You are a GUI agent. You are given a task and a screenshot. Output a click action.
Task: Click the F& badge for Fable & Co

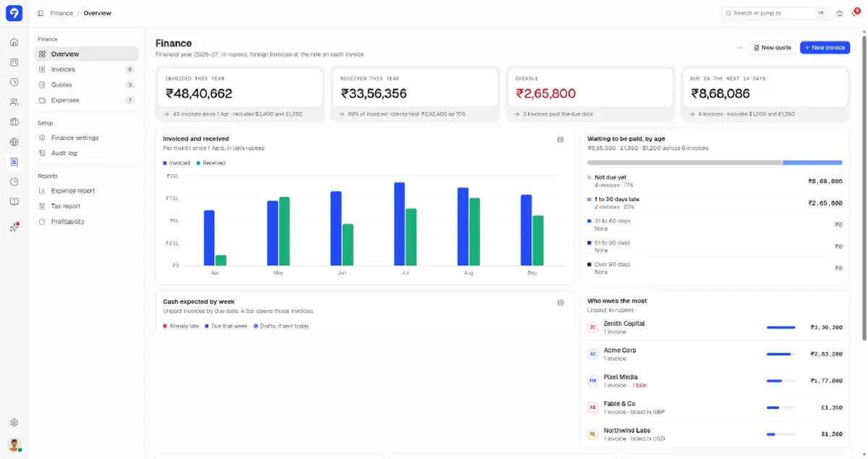pyautogui.click(x=592, y=408)
